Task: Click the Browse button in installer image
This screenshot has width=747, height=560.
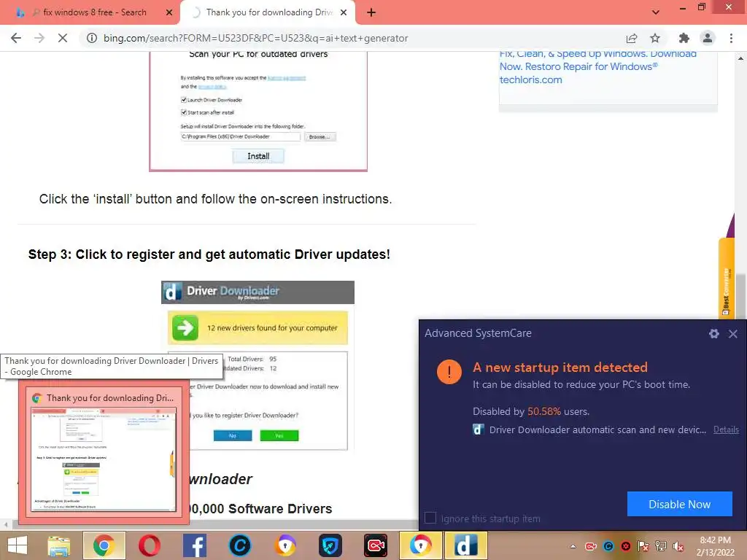Action: pos(320,136)
